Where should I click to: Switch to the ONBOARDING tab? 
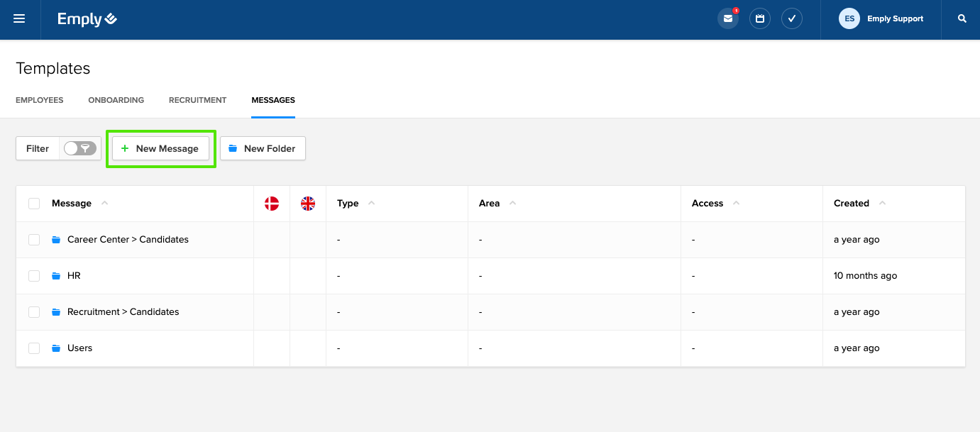click(116, 100)
